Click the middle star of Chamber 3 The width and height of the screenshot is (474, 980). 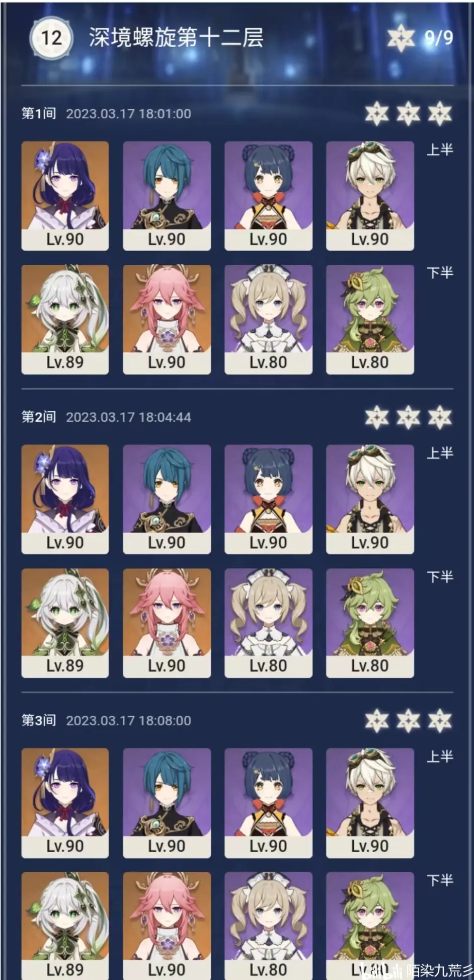point(408,721)
